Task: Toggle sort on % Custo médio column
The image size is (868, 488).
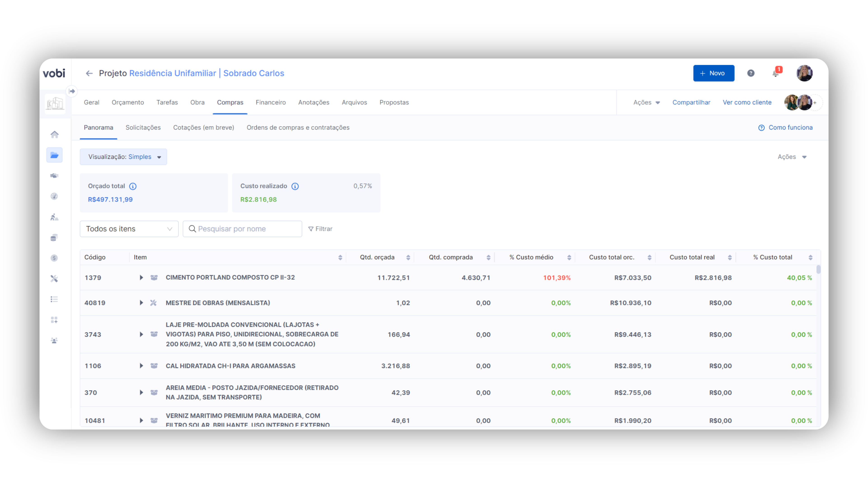Action: click(569, 258)
